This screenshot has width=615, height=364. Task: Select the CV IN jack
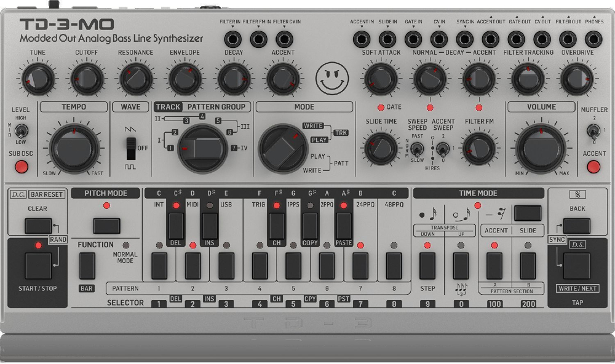(439, 39)
